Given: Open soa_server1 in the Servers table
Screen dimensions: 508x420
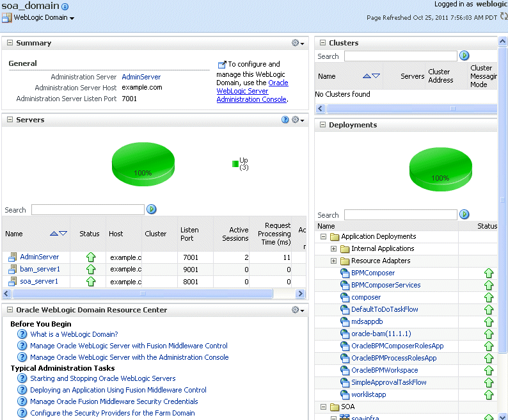Looking at the screenshot, I should 39,281.
